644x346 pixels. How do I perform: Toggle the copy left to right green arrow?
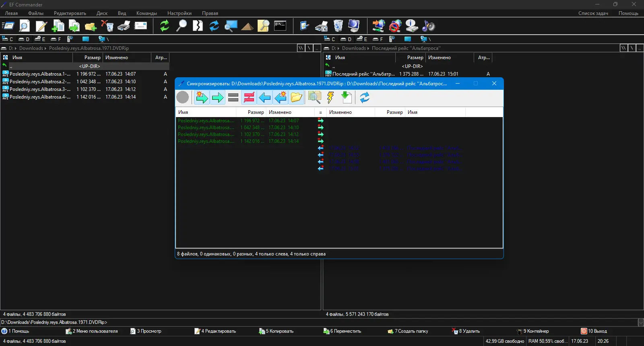[x=218, y=97]
